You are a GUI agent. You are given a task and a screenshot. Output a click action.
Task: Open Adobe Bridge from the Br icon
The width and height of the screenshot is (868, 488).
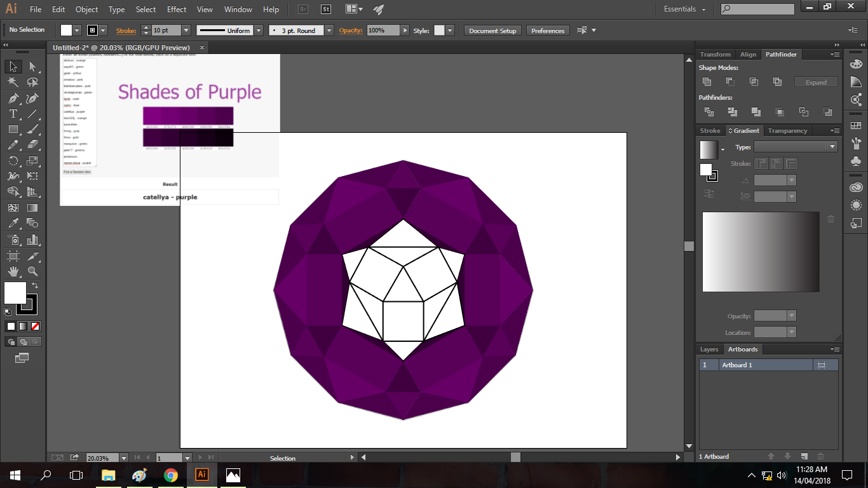[x=303, y=10]
